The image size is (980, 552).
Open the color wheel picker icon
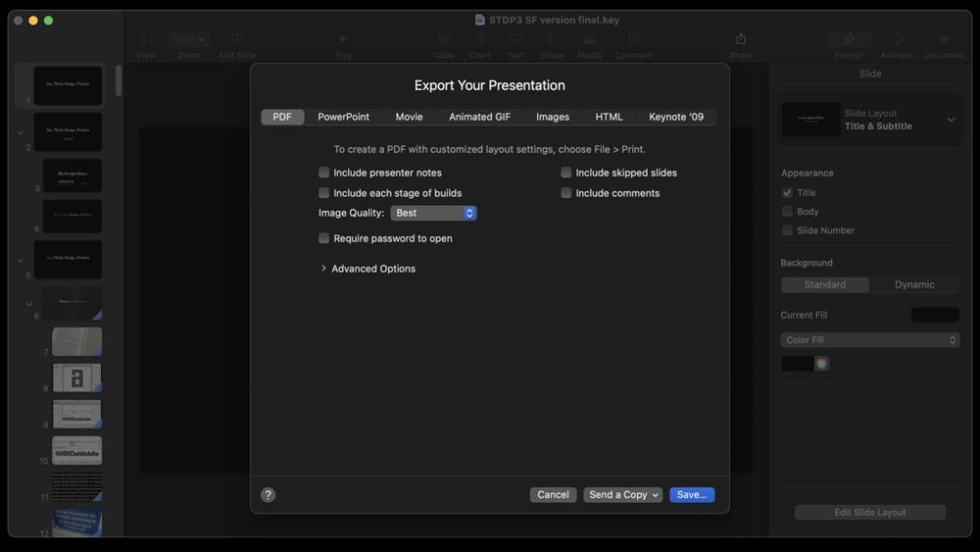click(822, 364)
